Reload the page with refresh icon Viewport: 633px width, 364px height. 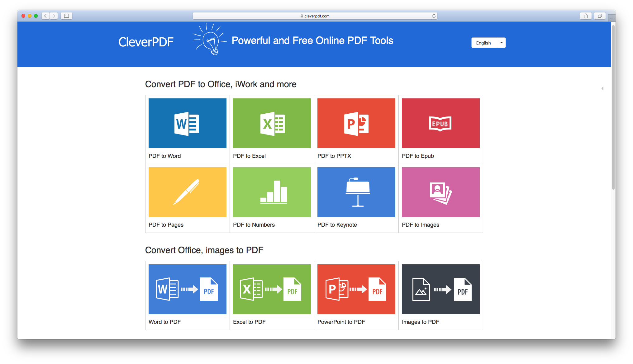click(433, 16)
